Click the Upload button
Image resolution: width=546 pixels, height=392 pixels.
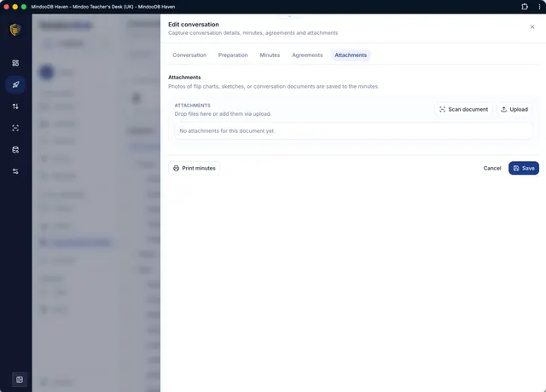tap(514, 109)
